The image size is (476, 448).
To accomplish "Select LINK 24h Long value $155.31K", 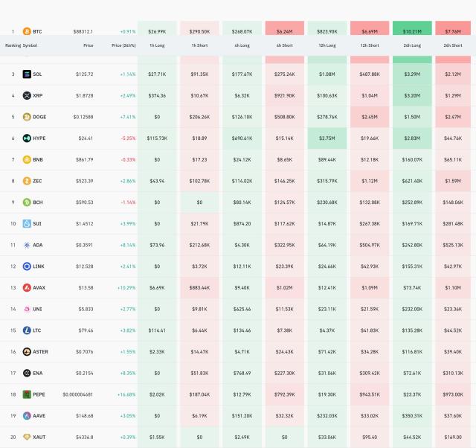I will point(412,266).
